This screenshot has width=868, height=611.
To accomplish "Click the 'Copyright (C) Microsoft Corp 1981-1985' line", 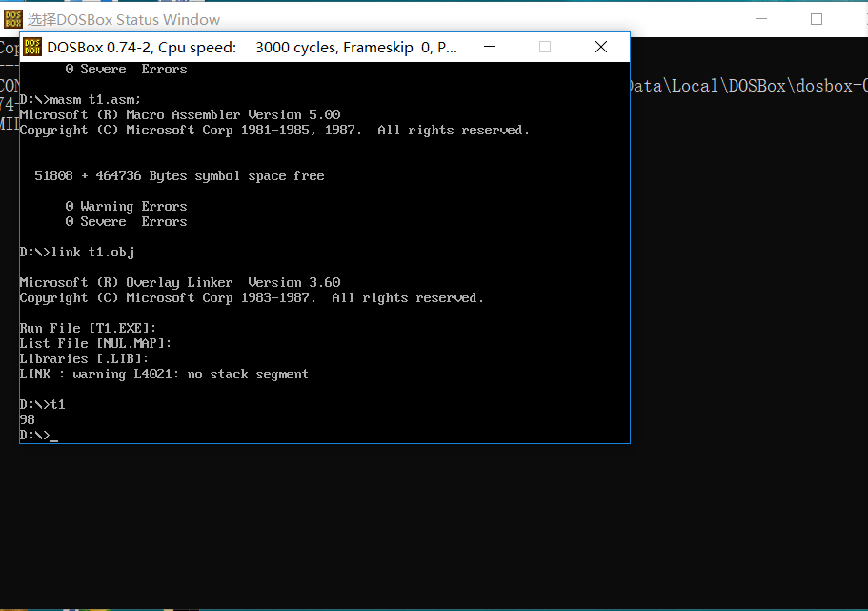I will (274, 131).
